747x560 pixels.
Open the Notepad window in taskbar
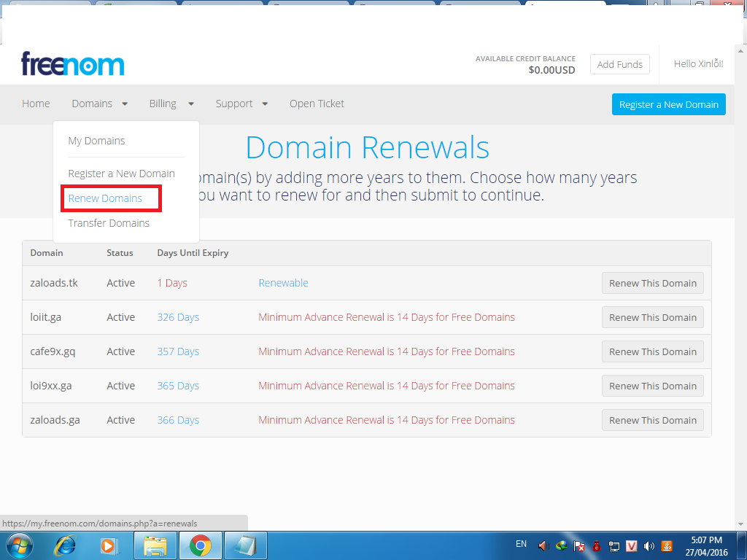click(x=245, y=545)
